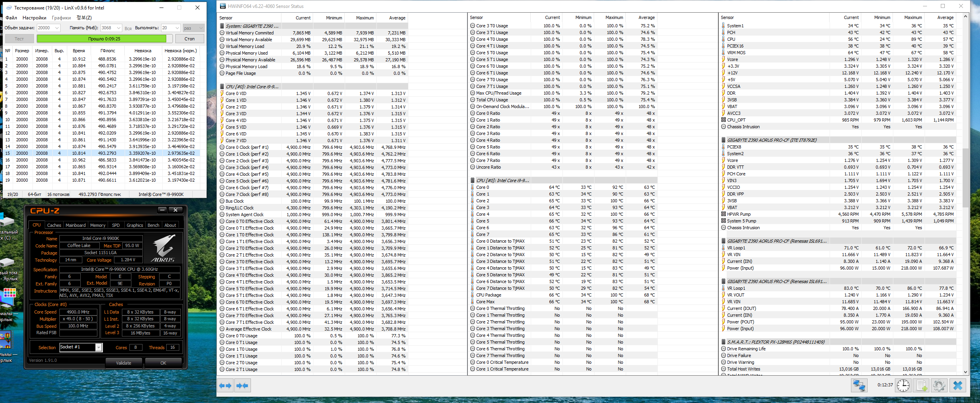Click Vcore lightning icon below VRM MOS
Image resolution: width=980 pixels, height=403 pixels.
724,59
